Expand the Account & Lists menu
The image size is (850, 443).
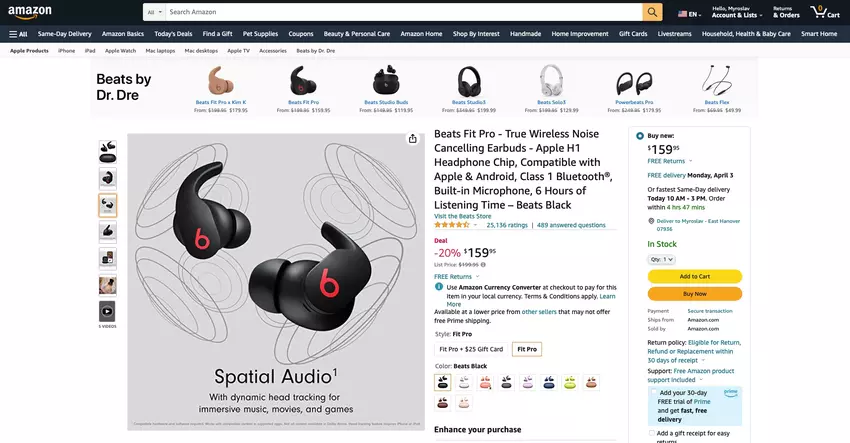(x=736, y=12)
